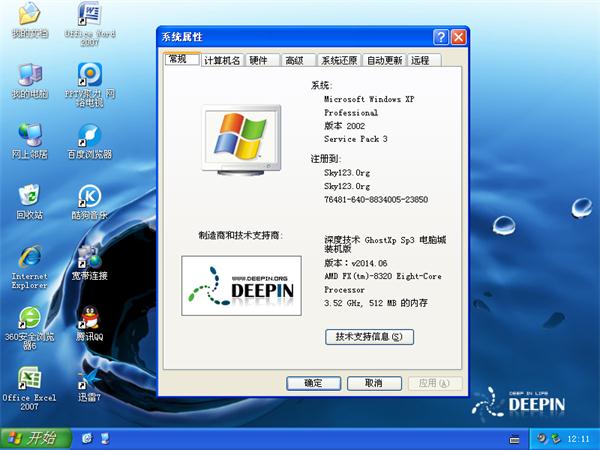The image size is (600, 450).
Task: Open the 开始 (Start) menu button
Action: [35, 438]
